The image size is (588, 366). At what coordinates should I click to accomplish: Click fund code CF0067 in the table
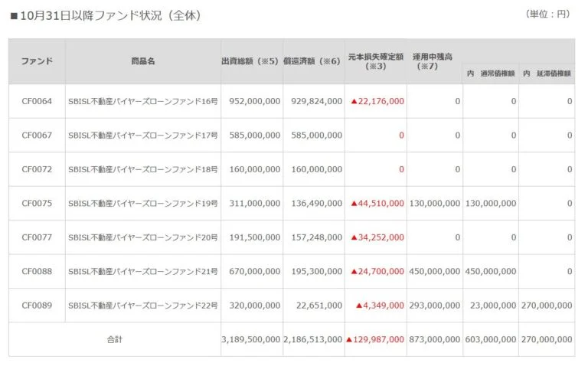click(x=37, y=136)
